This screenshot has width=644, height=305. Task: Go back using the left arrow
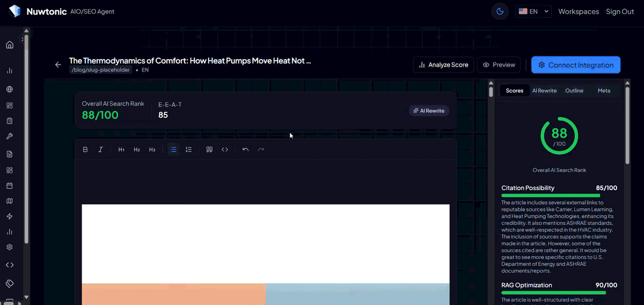coord(58,65)
